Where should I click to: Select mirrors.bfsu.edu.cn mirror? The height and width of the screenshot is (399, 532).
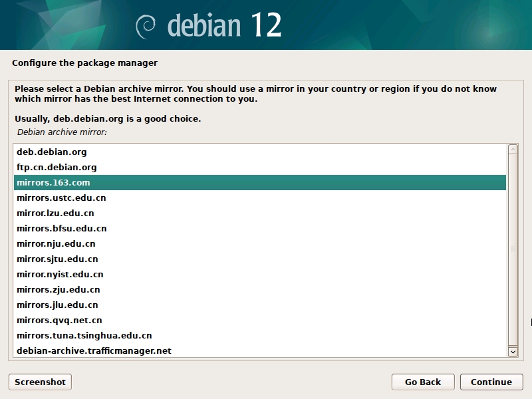pos(61,229)
